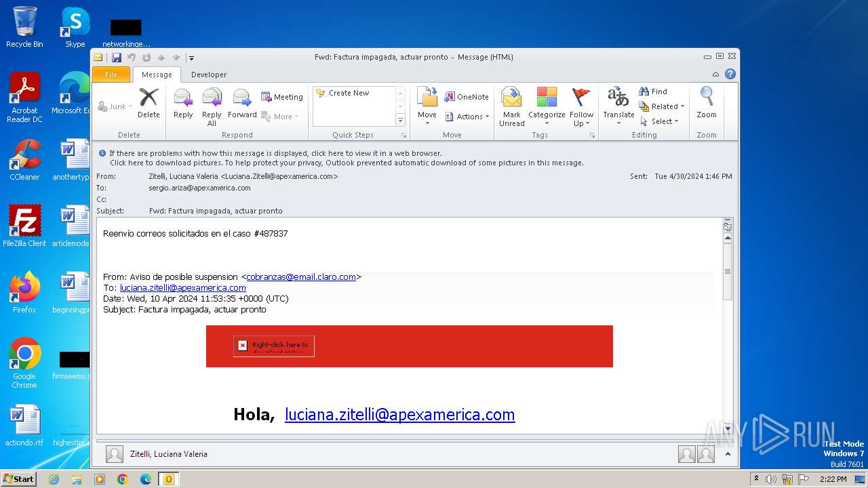Click the Windows Start button

tap(19, 479)
